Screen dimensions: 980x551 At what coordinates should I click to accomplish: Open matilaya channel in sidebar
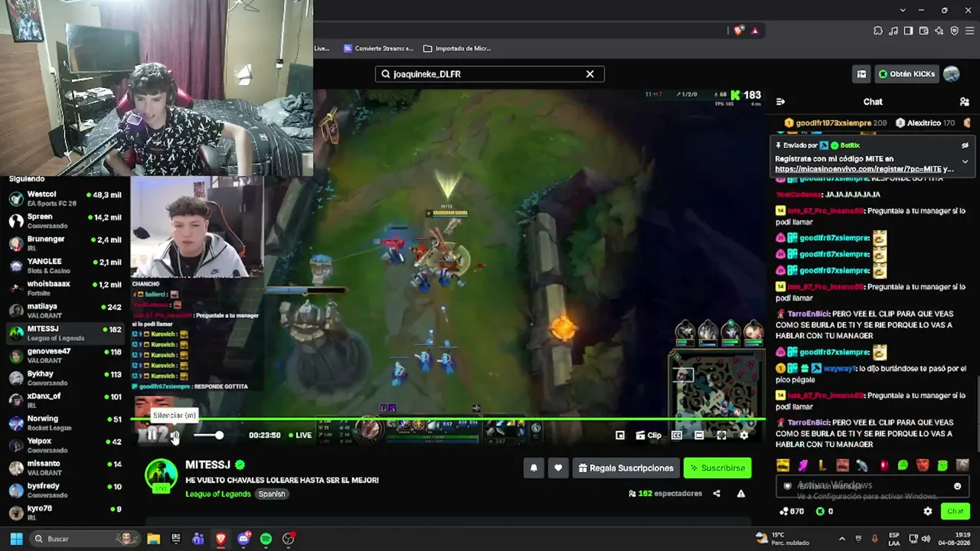(x=65, y=311)
